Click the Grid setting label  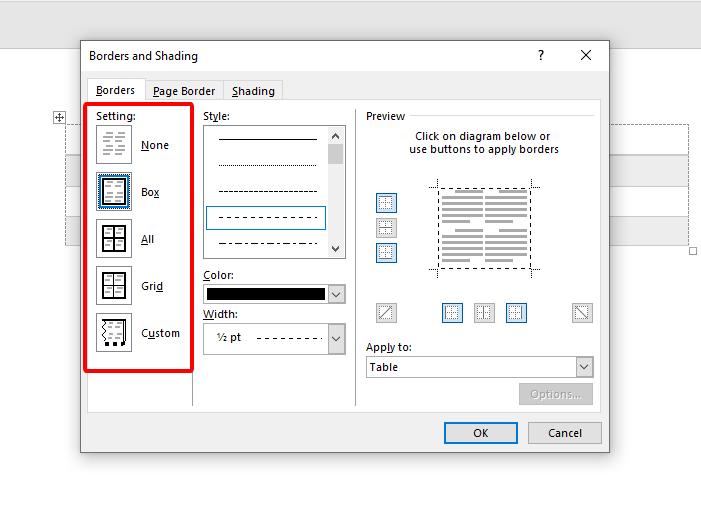click(x=152, y=286)
